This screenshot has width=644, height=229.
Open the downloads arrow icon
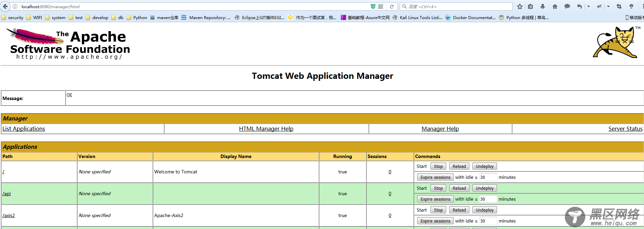543,6
